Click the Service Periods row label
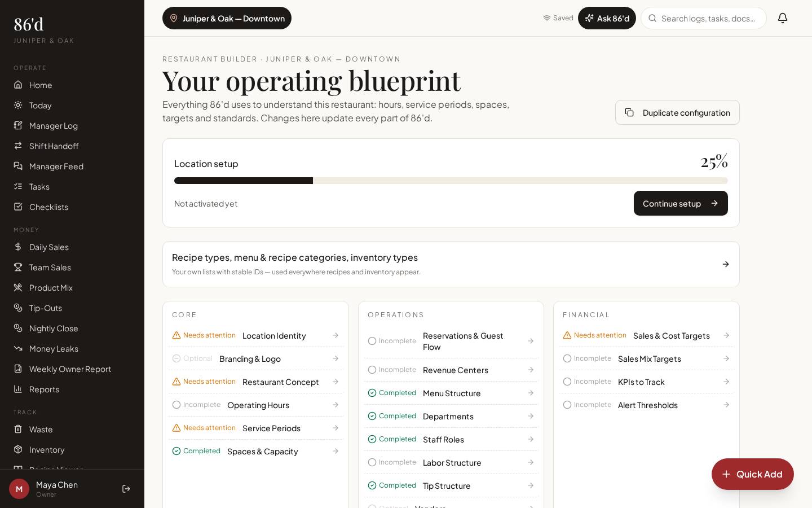Image resolution: width=812 pixels, height=508 pixels. coord(271,428)
